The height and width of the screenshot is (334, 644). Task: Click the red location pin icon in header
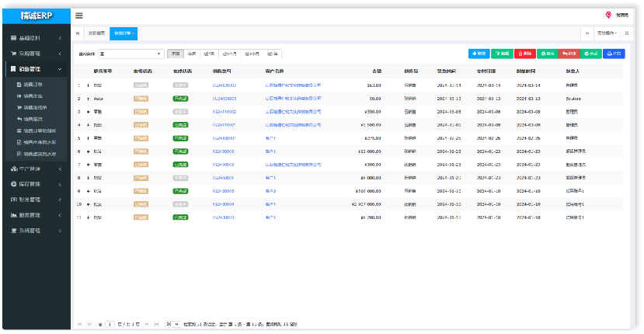[x=608, y=16]
